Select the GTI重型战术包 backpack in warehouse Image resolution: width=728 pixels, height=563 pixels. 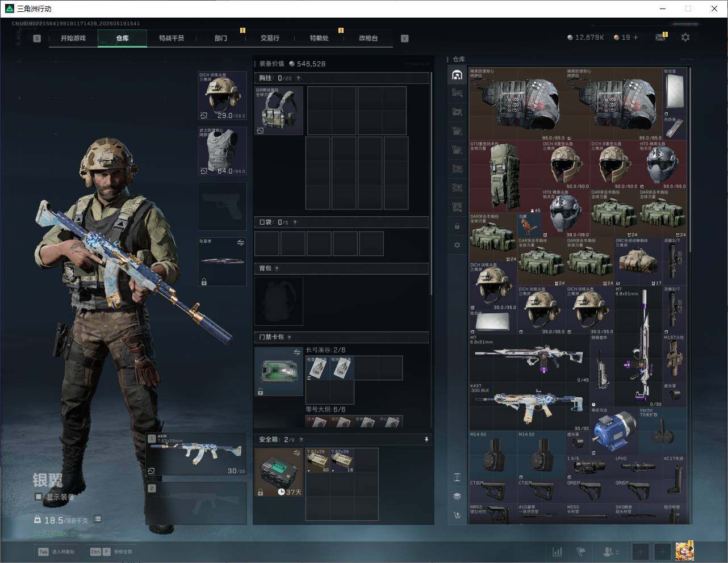click(505, 177)
